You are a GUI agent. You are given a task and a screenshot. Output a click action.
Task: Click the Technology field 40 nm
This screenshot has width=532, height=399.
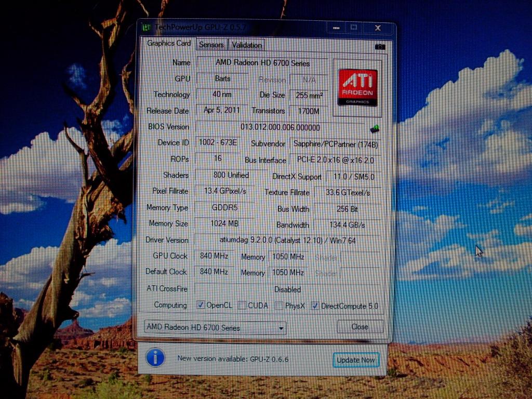pos(222,95)
